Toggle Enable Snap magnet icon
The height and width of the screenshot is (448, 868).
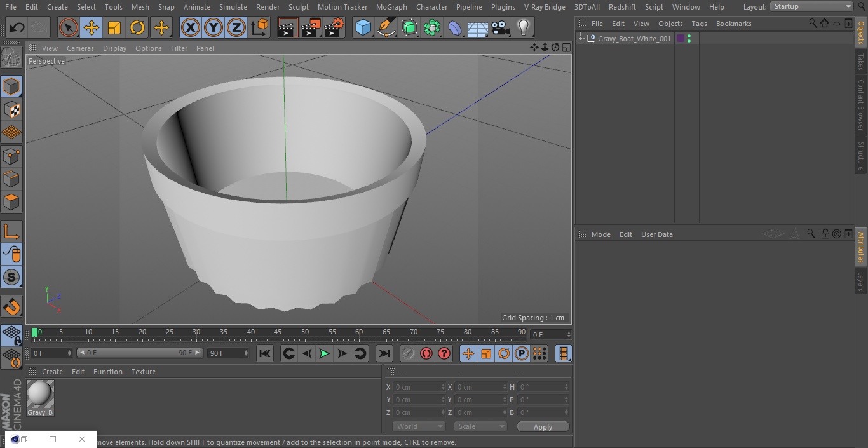tap(11, 307)
